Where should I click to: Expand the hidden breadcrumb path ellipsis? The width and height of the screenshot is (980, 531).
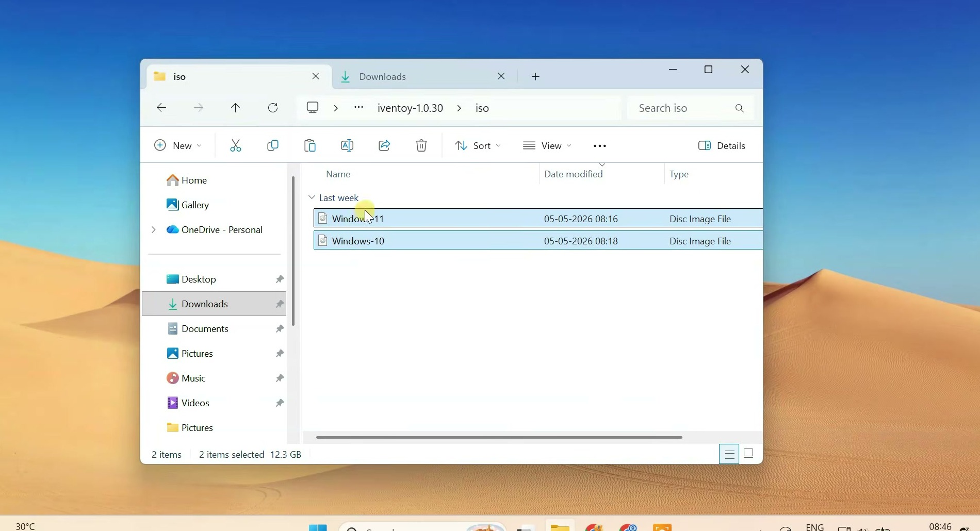pyautogui.click(x=358, y=108)
